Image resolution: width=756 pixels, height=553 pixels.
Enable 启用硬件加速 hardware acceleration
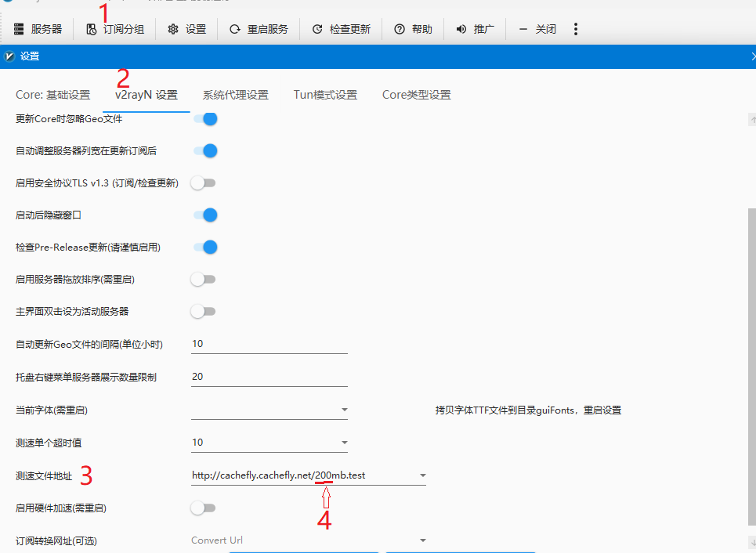[204, 508]
